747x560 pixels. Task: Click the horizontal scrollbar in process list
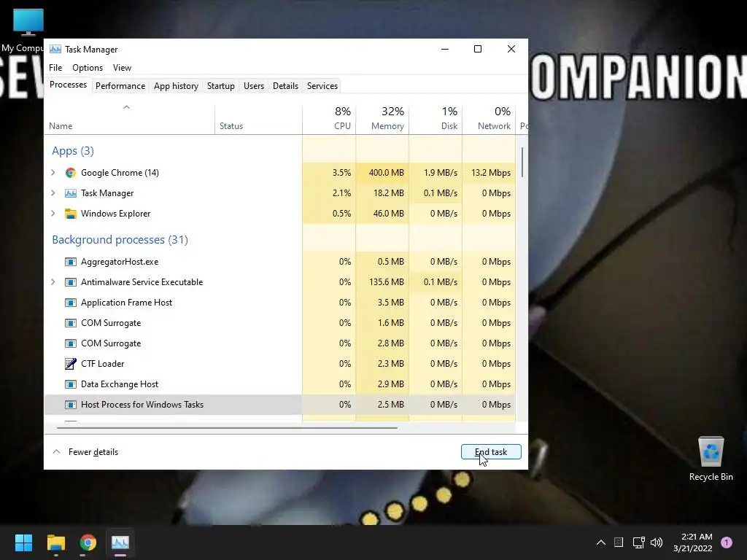tap(227, 427)
